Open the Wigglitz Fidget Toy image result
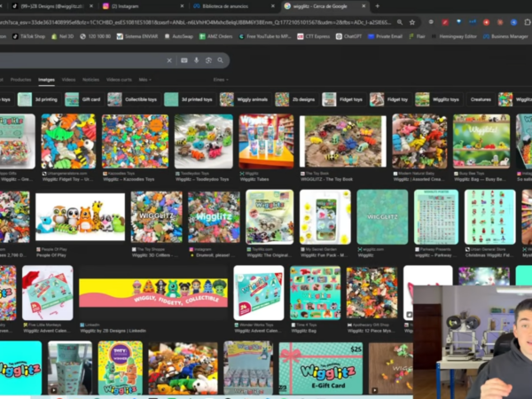The image size is (532, 399). (x=68, y=141)
